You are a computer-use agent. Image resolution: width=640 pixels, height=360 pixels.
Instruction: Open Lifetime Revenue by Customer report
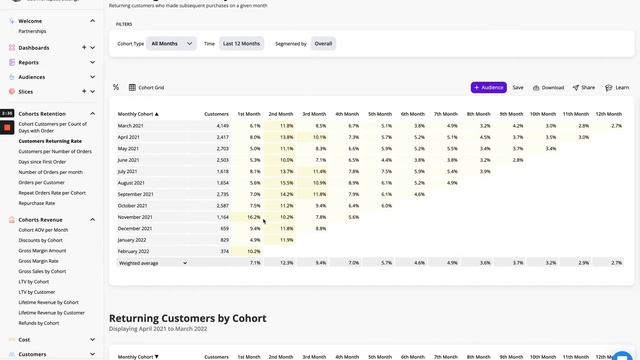(x=52, y=313)
